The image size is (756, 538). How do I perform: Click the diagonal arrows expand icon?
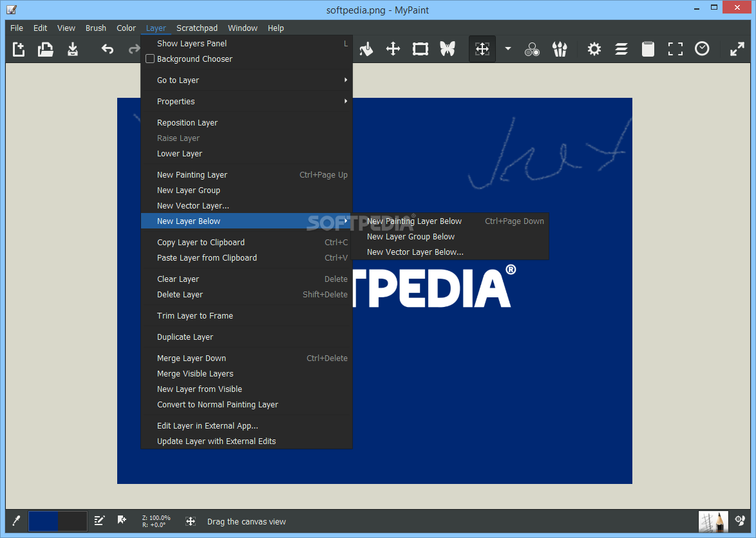(x=737, y=49)
